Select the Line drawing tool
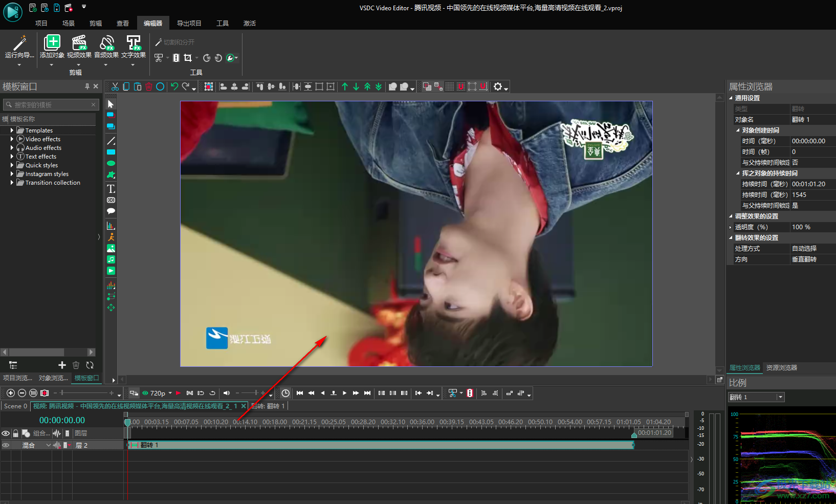836x504 pixels. coord(111,141)
